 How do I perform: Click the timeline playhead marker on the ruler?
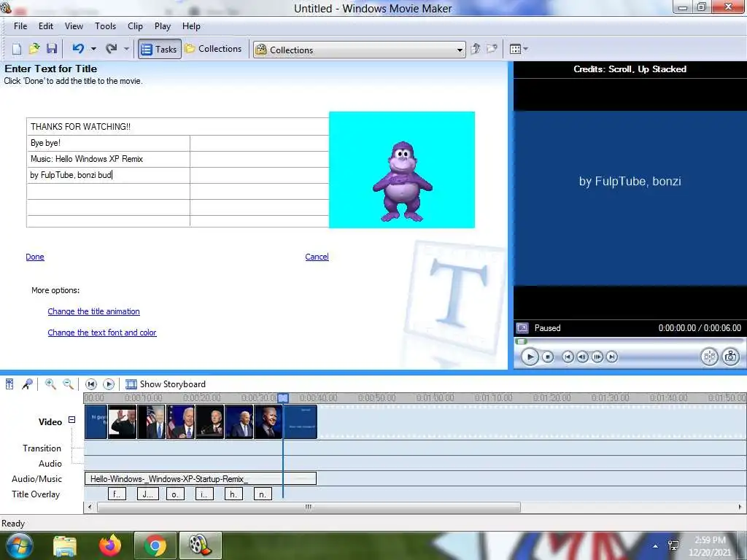283,397
